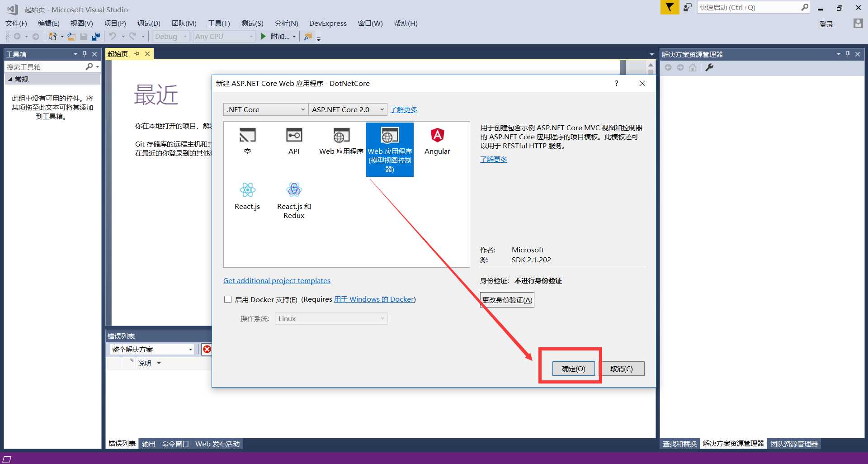Click the Save toolbar icon
Image resolution: width=868 pixels, height=464 pixels.
click(84, 36)
